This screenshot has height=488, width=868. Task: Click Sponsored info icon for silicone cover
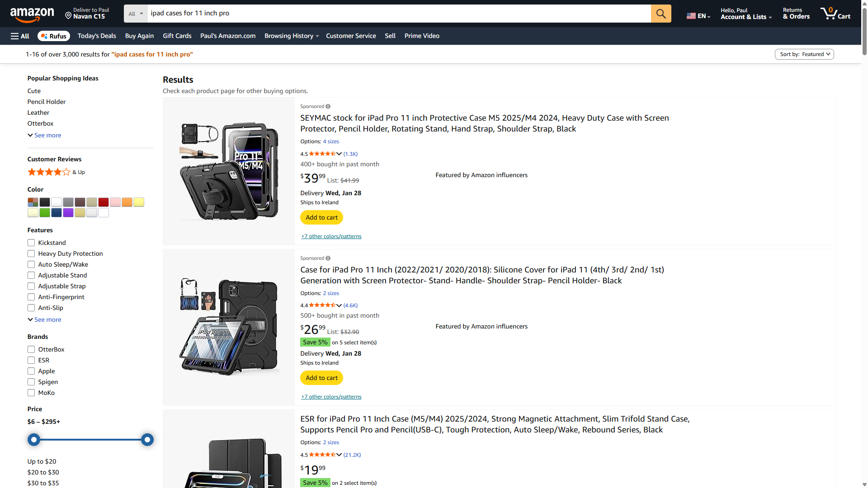328,258
